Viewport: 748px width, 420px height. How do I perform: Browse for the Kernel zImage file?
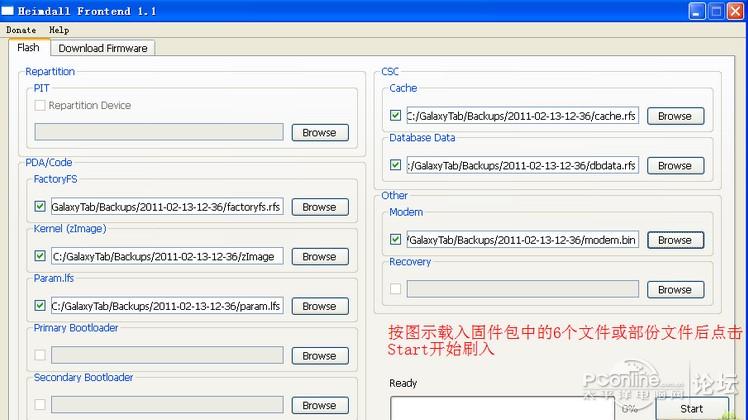coord(320,257)
